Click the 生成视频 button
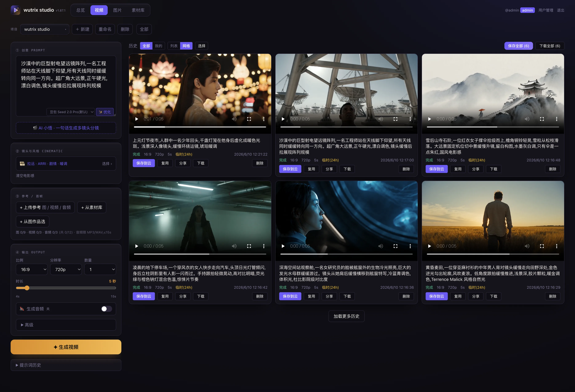The image size is (575, 392). click(x=66, y=347)
